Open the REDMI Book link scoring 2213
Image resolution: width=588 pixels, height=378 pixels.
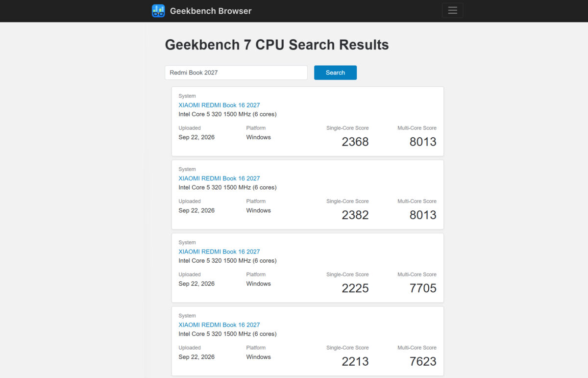pyautogui.click(x=219, y=325)
